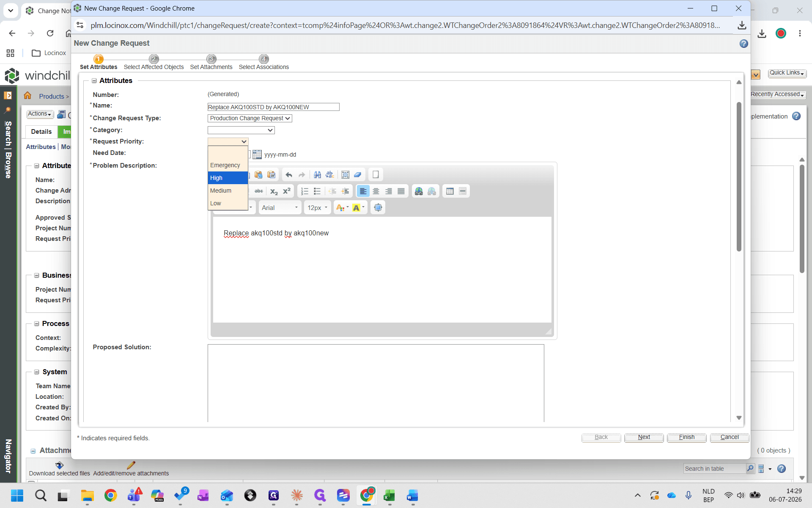Go to Select Associations step
Image resolution: width=812 pixels, height=508 pixels.
click(263, 63)
